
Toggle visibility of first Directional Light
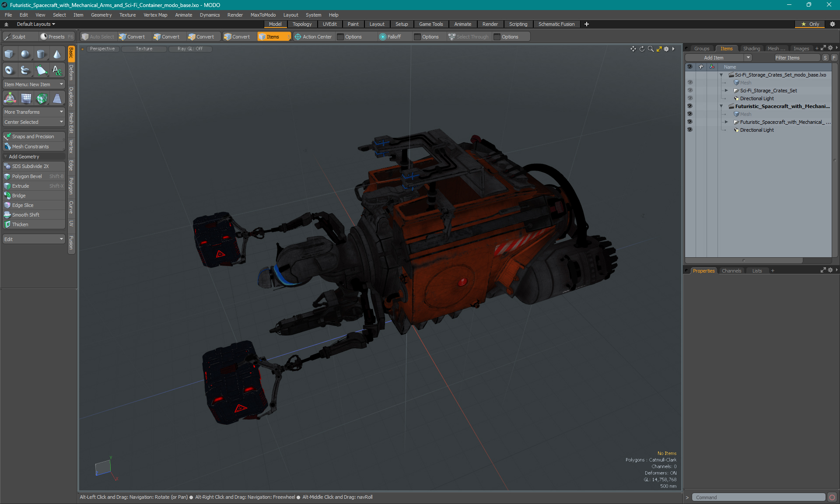[690, 98]
